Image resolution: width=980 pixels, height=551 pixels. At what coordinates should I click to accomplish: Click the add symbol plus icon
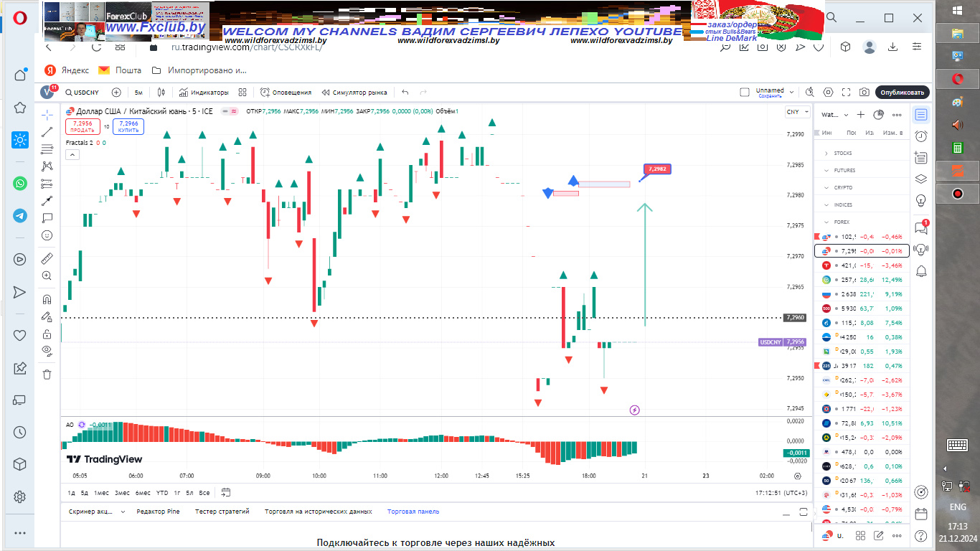pyautogui.click(x=116, y=93)
